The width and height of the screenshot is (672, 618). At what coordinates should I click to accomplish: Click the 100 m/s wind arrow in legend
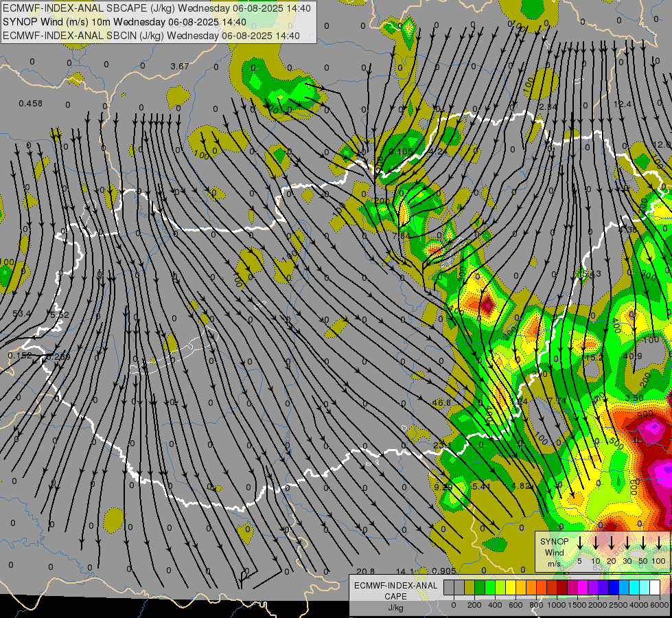point(659,542)
